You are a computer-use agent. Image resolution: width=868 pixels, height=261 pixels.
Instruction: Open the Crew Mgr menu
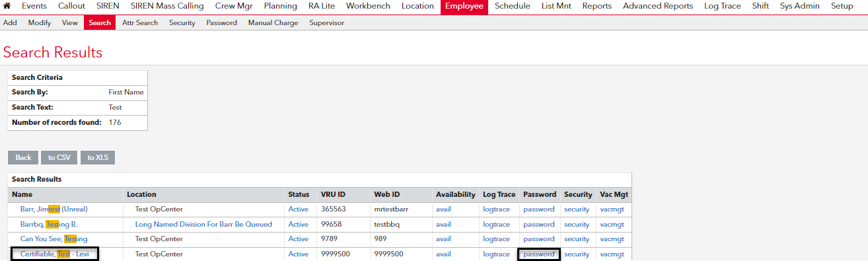(x=234, y=6)
